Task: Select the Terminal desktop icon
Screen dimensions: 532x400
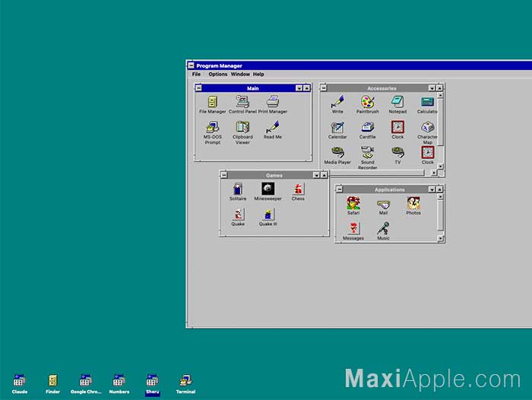Action: pos(185,384)
